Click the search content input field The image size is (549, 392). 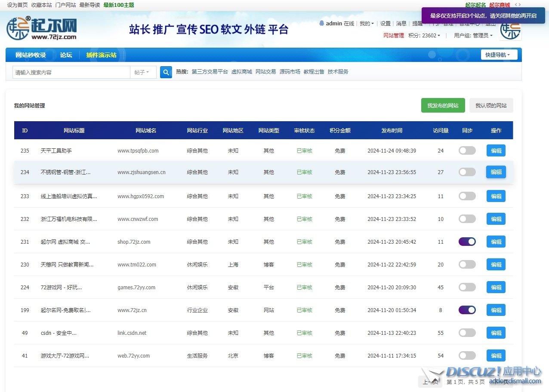coord(71,72)
